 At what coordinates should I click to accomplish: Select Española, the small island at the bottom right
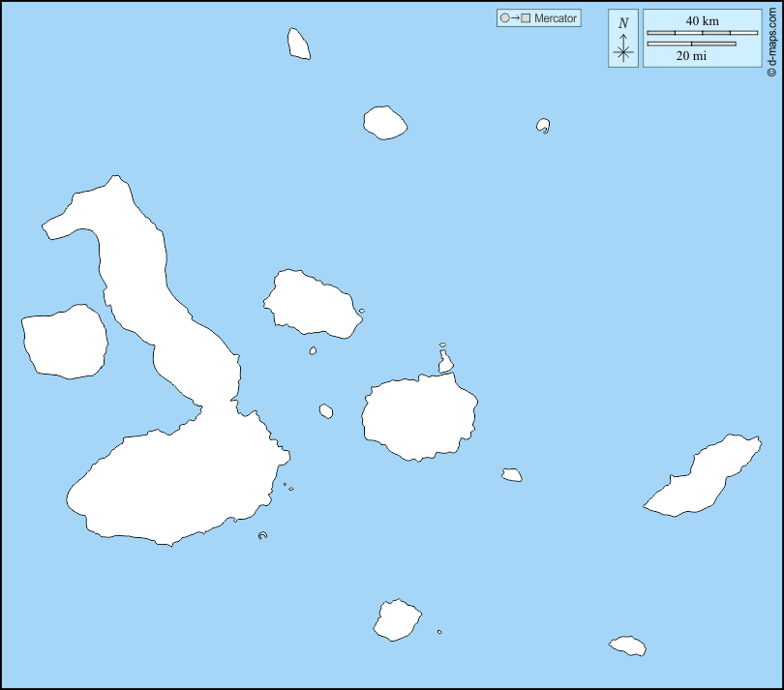[627, 645]
